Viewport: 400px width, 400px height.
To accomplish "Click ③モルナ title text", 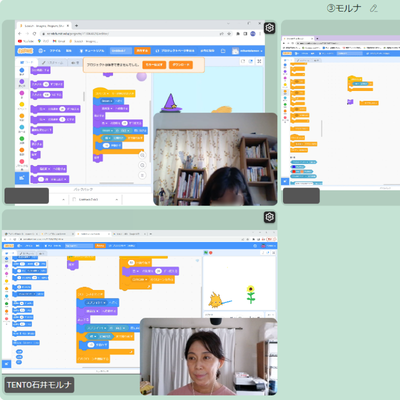I will point(344,8).
